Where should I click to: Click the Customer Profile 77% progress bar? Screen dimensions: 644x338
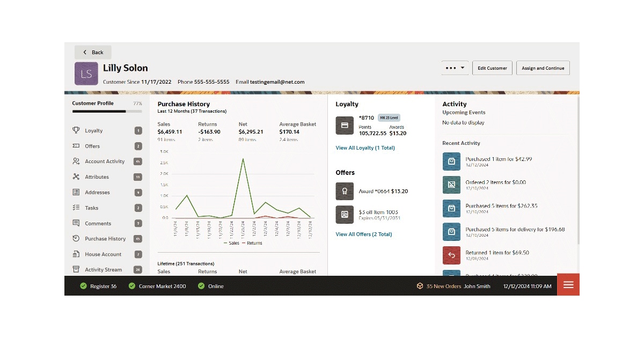point(106,111)
